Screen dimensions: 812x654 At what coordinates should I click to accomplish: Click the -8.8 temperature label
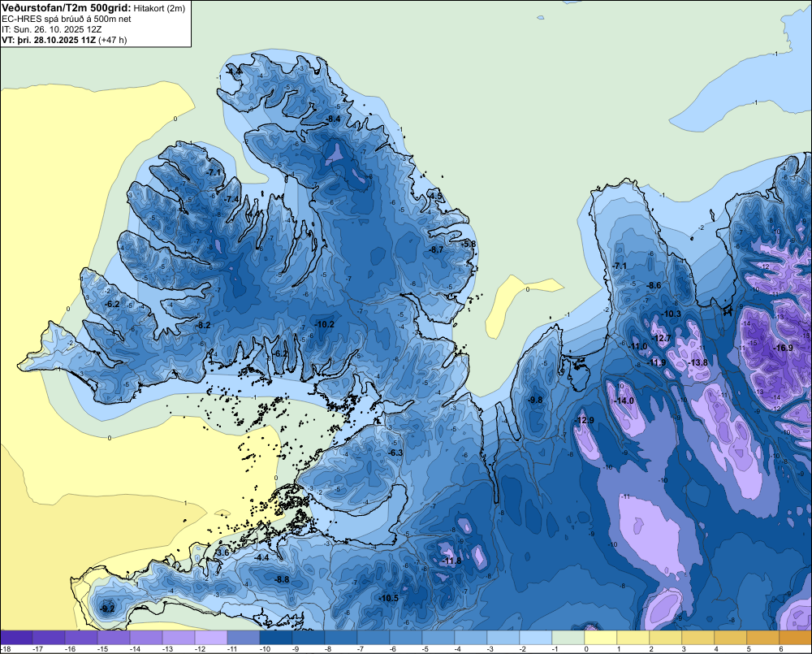(x=282, y=579)
